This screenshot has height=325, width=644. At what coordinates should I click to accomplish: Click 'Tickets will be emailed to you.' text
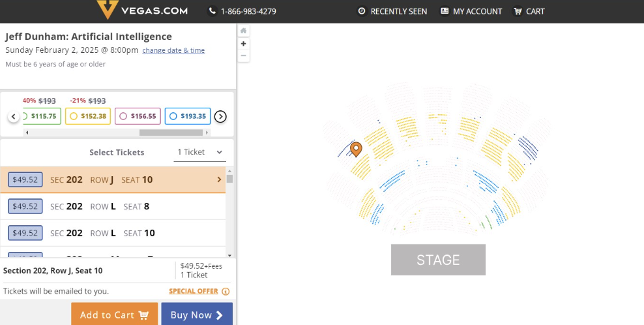pyautogui.click(x=56, y=291)
